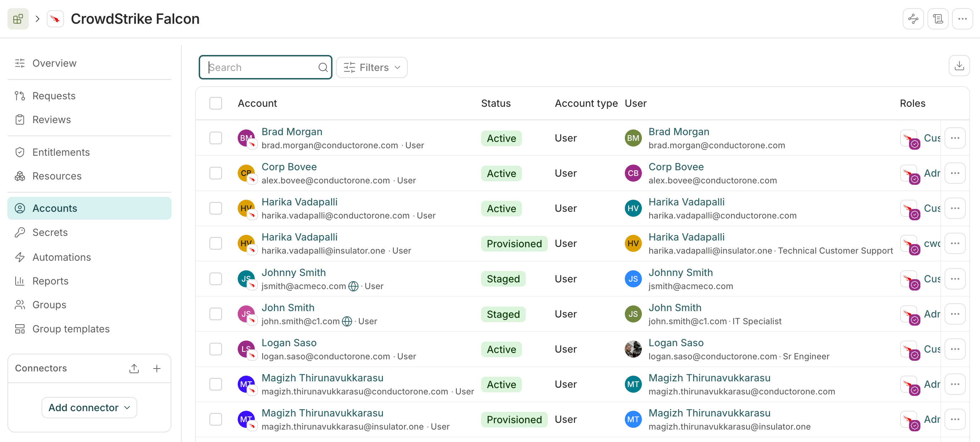Image resolution: width=980 pixels, height=442 pixels.
Task: Click John Smith's JS user avatar
Action: click(633, 314)
